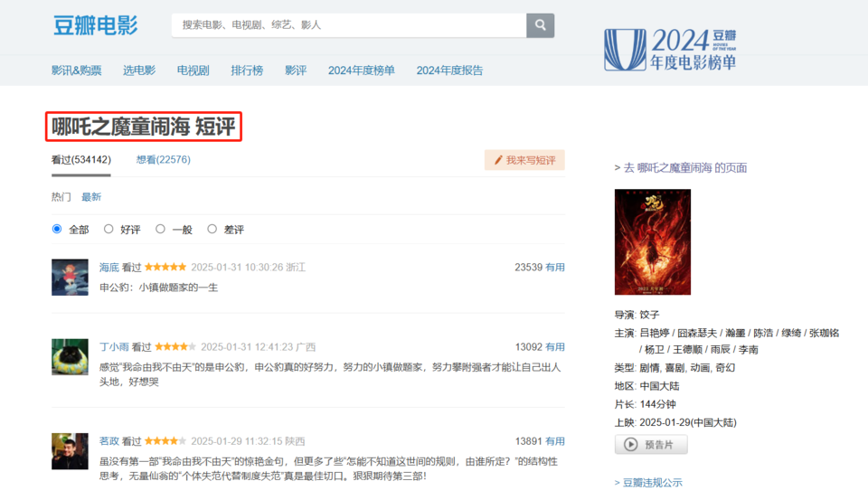The image size is (868, 500).
Task: Open 影讯&购票 in navigation bar
Action: (76, 71)
